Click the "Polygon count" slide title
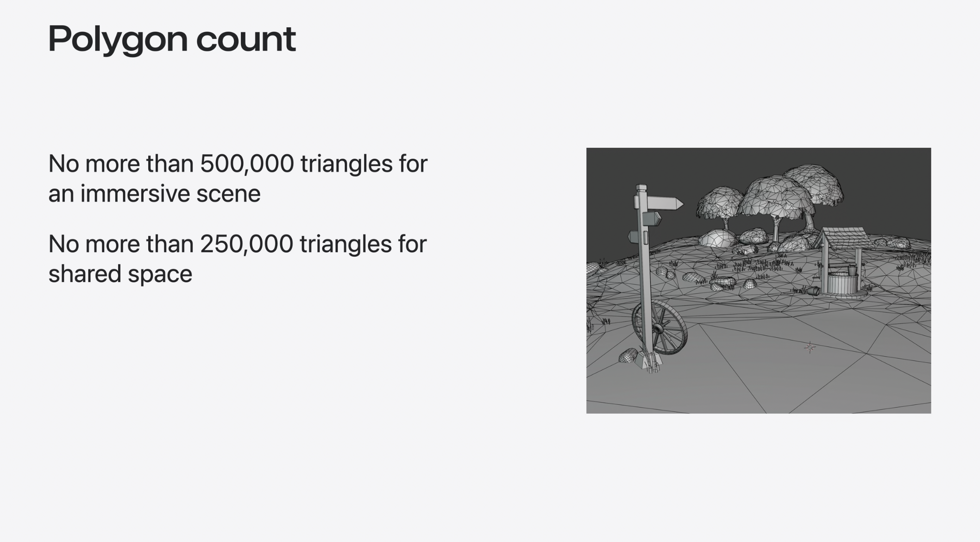 point(171,39)
